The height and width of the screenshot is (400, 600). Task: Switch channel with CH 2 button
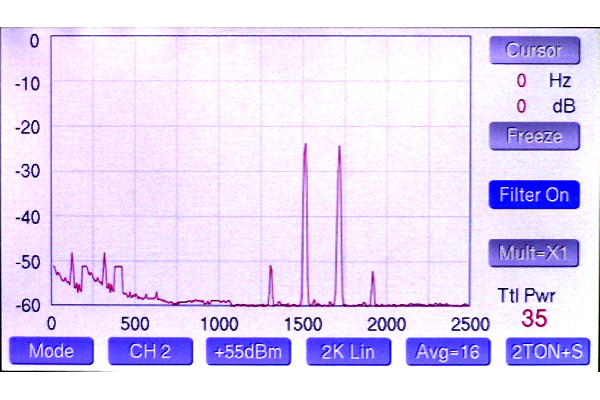[150, 351]
